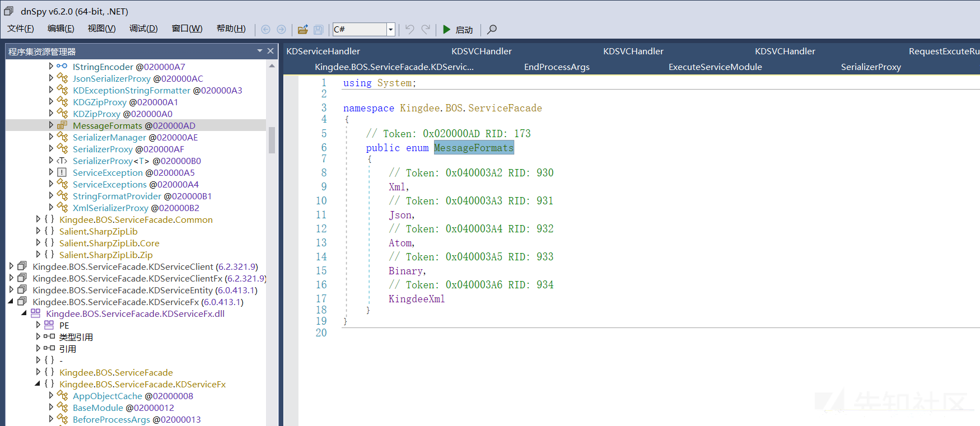Click the redo toolbar icon
Screen dimensions: 980x426
[x=426, y=29]
